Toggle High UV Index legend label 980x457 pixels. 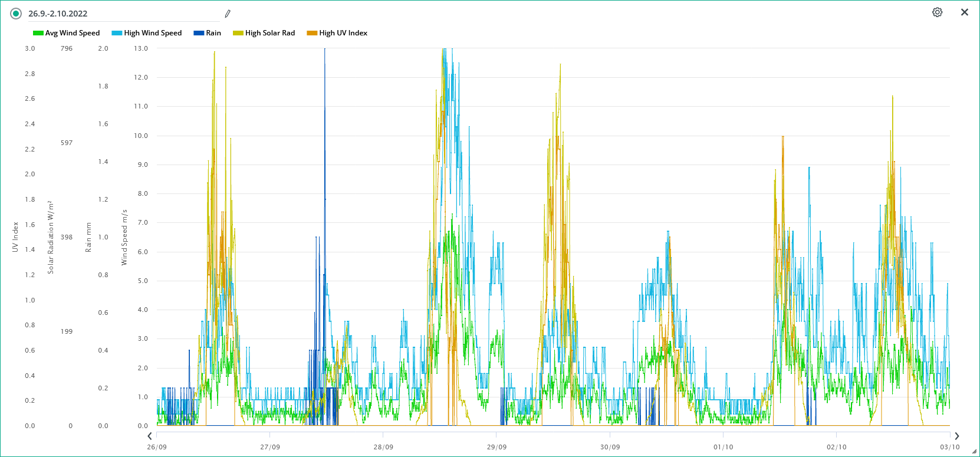[343, 33]
